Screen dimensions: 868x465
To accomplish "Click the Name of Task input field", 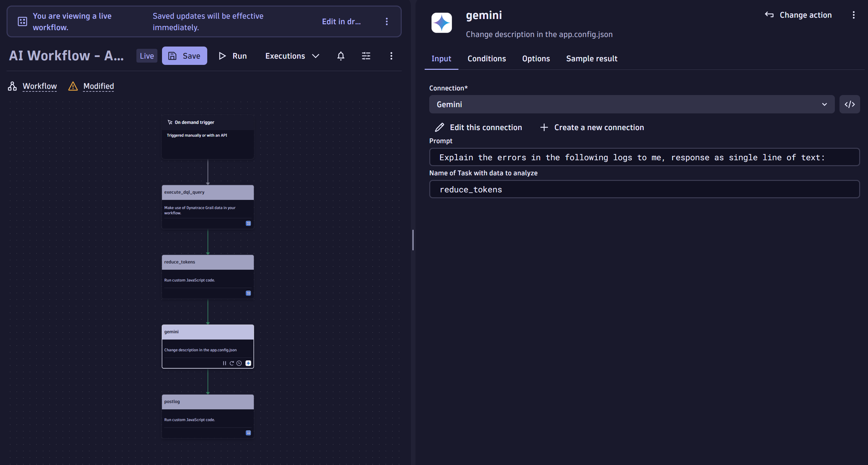I will (x=644, y=189).
